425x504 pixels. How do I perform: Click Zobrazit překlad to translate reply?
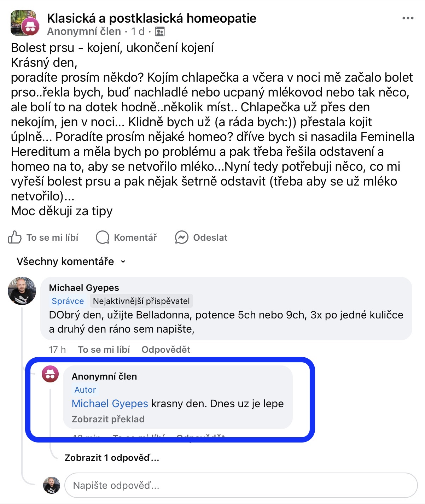pyautogui.click(x=108, y=419)
